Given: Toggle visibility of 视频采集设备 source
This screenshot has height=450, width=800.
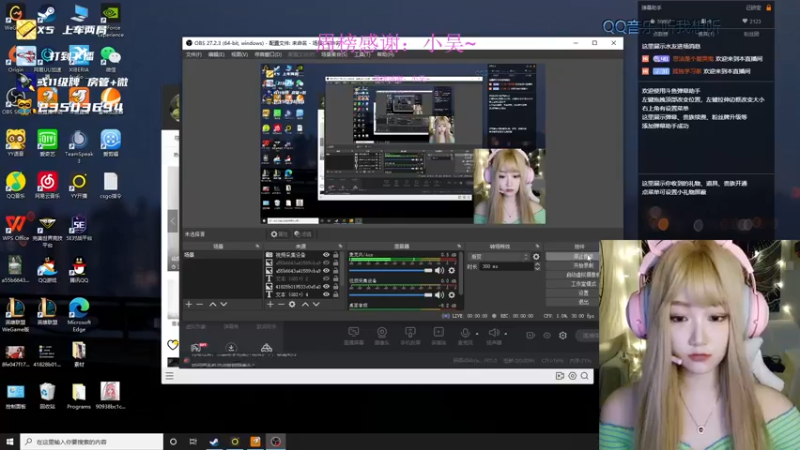Looking at the screenshot, I should pos(326,255).
